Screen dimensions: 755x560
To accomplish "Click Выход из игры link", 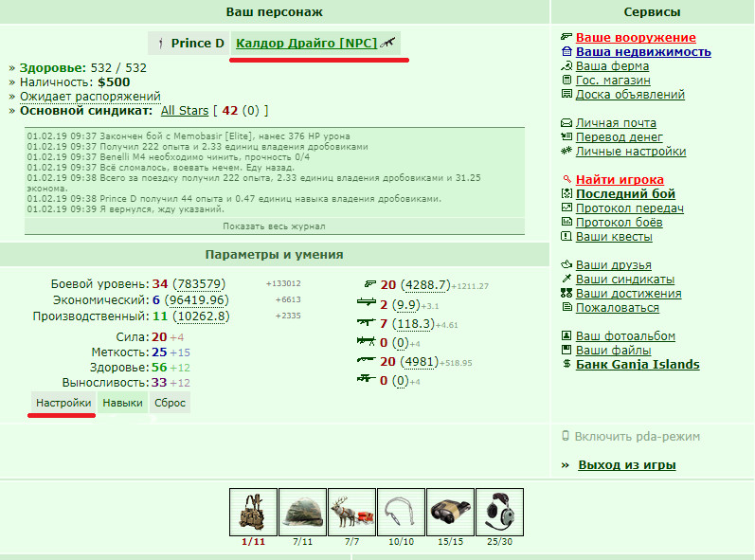I will pyautogui.click(x=627, y=464).
